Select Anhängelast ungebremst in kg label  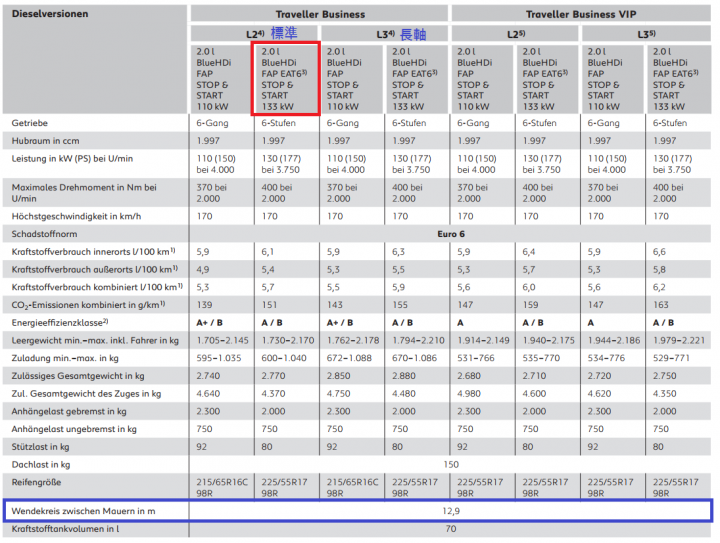(74, 430)
